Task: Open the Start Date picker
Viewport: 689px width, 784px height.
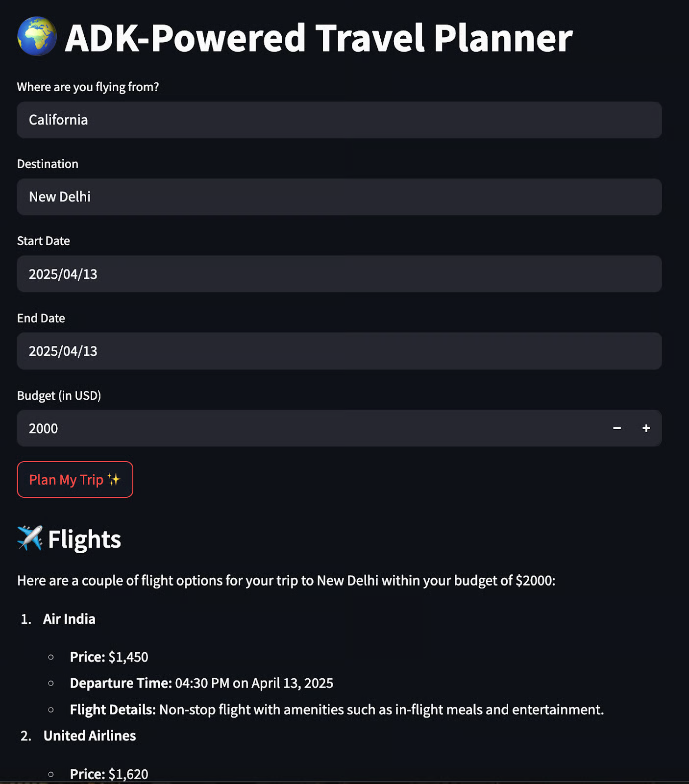Action: coord(339,274)
